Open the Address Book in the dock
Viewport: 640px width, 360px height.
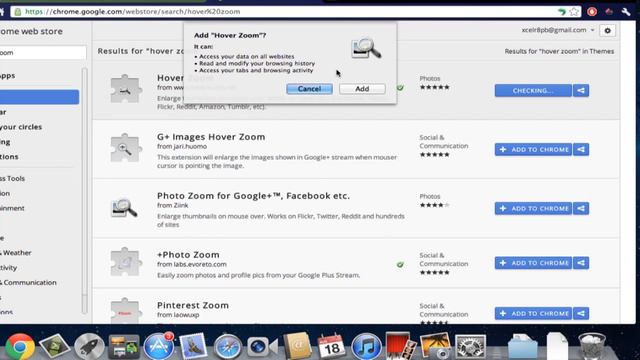tap(297, 346)
